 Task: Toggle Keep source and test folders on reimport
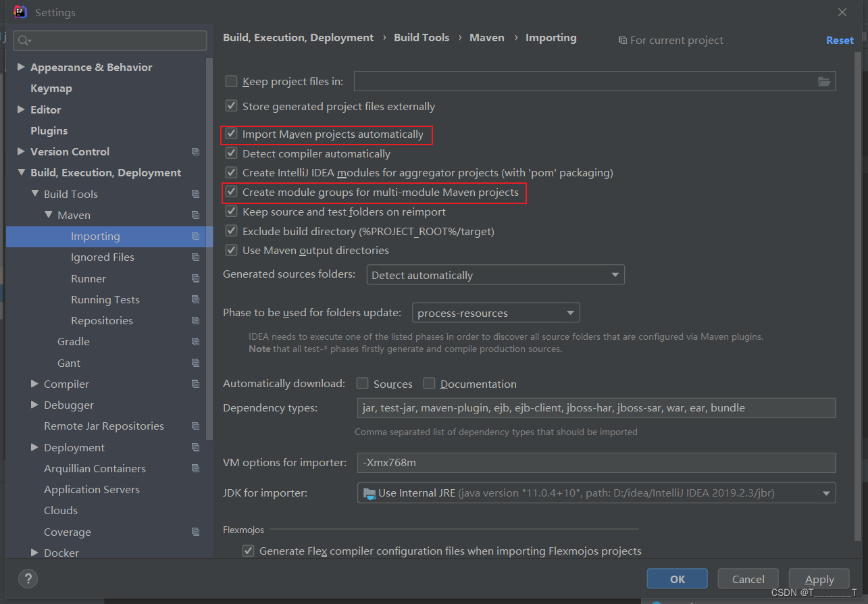pyautogui.click(x=231, y=211)
